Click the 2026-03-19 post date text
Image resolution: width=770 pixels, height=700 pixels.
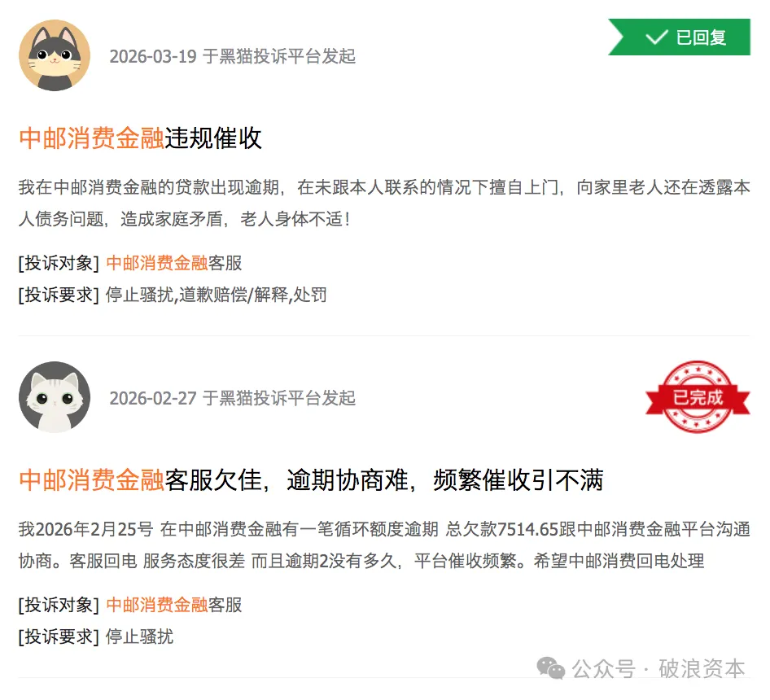pyautogui.click(x=153, y=56)
